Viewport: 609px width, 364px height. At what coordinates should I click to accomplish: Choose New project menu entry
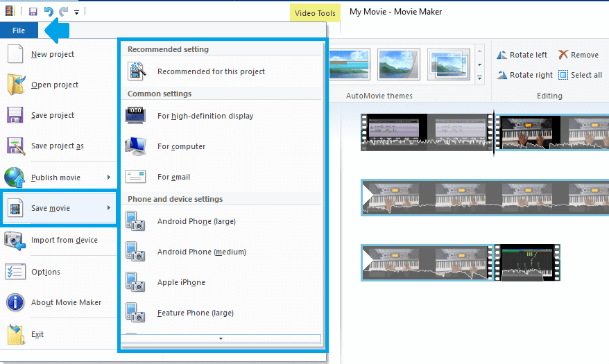(x=53, y=54)
